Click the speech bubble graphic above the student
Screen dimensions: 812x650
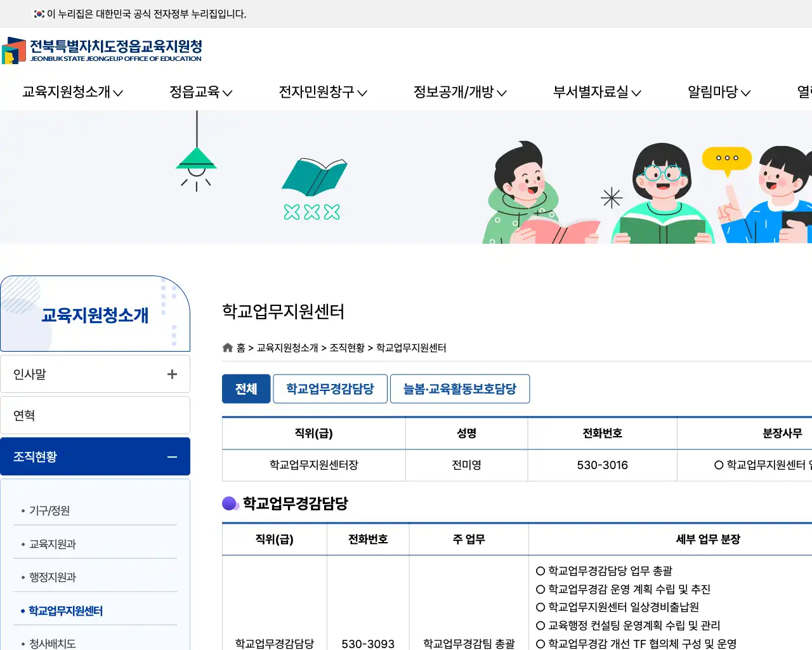727,159
